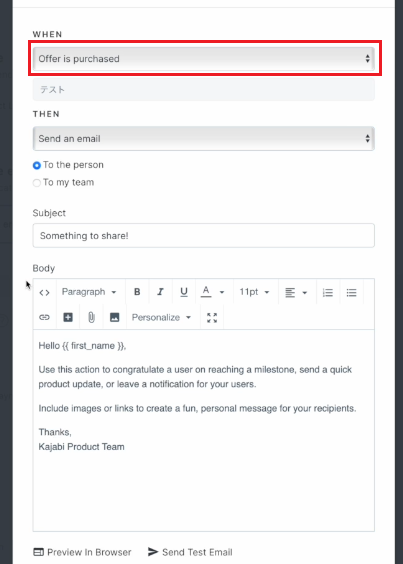Click Send Test Email
The height and width of the screenshot is (564, 403).
[x=190, y=552]
